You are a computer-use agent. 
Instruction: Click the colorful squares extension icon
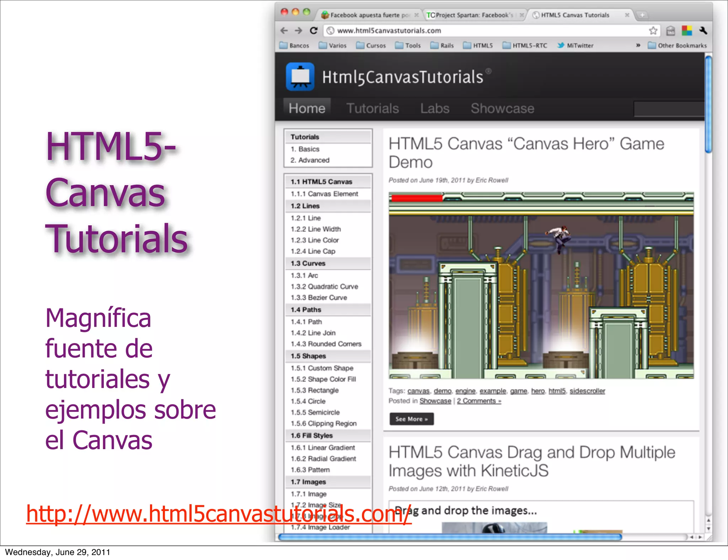[x=687, y=31]
